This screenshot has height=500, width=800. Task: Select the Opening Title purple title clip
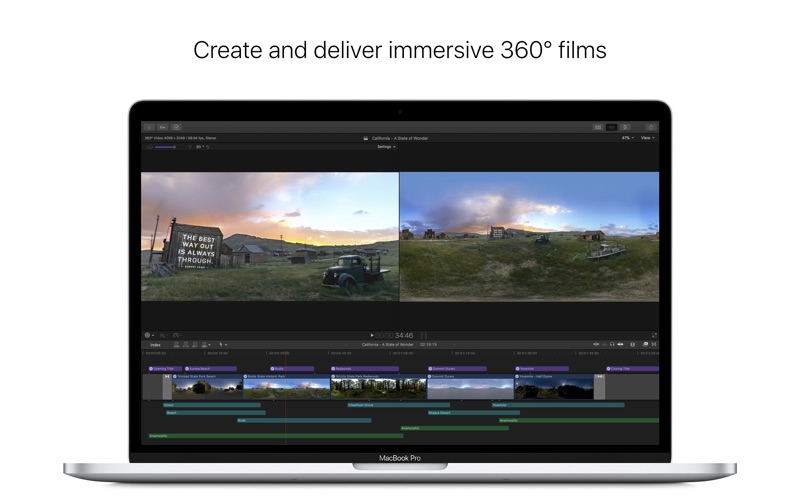coord(160,368)
